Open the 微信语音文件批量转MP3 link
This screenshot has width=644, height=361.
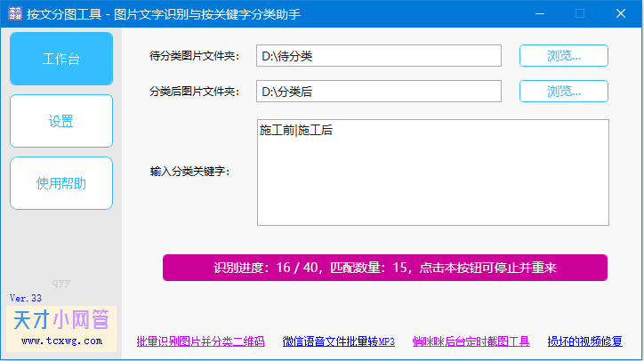[x=338, y=341]
